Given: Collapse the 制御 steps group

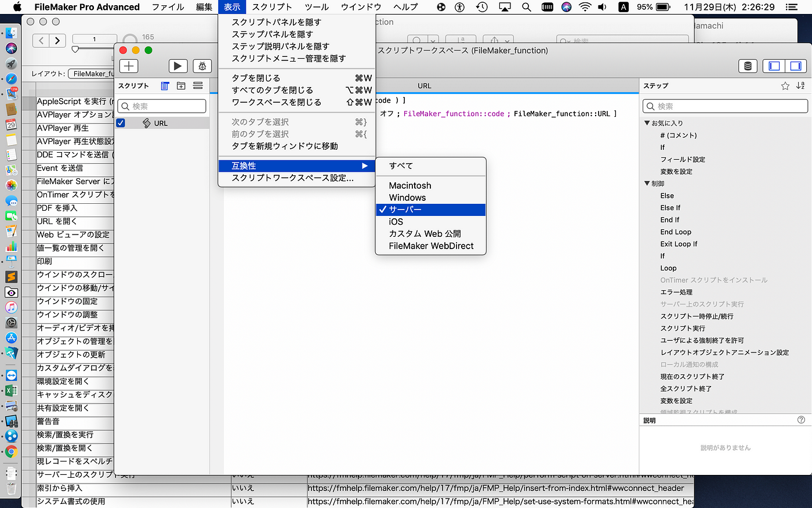Looking at the screenshot, I should pos(647,183).
